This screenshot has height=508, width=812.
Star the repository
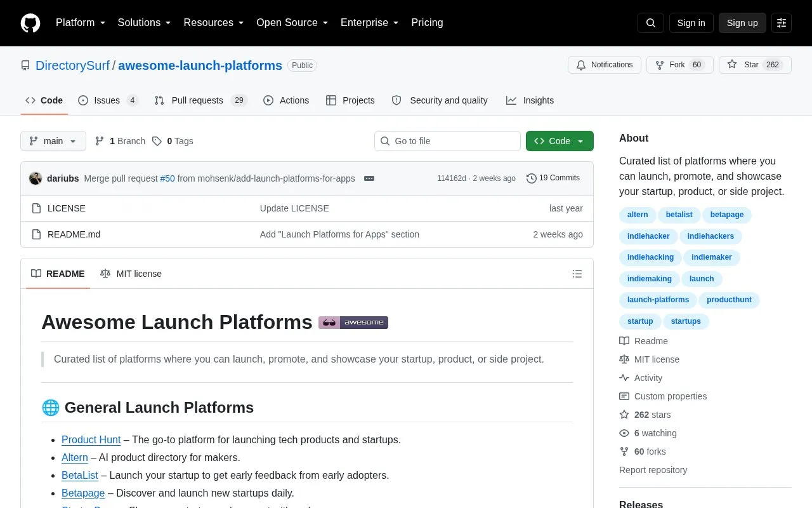coord(755,65)
